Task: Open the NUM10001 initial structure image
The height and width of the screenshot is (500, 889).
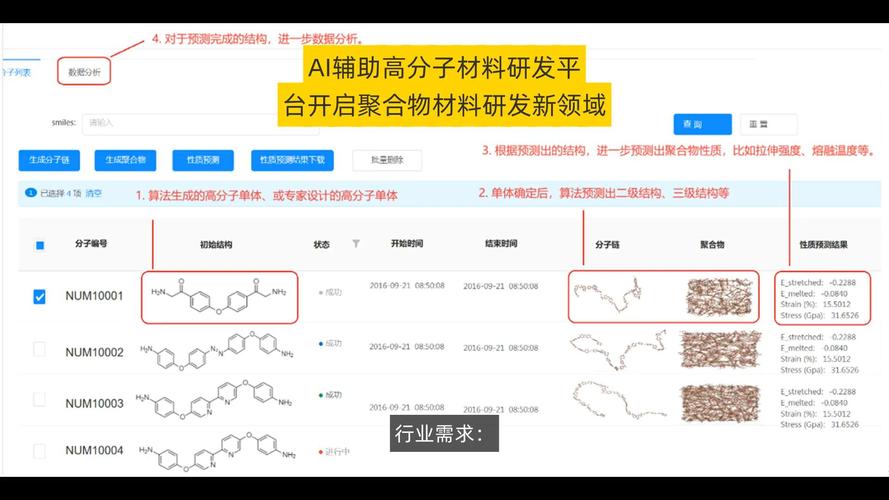Action: 219,298
